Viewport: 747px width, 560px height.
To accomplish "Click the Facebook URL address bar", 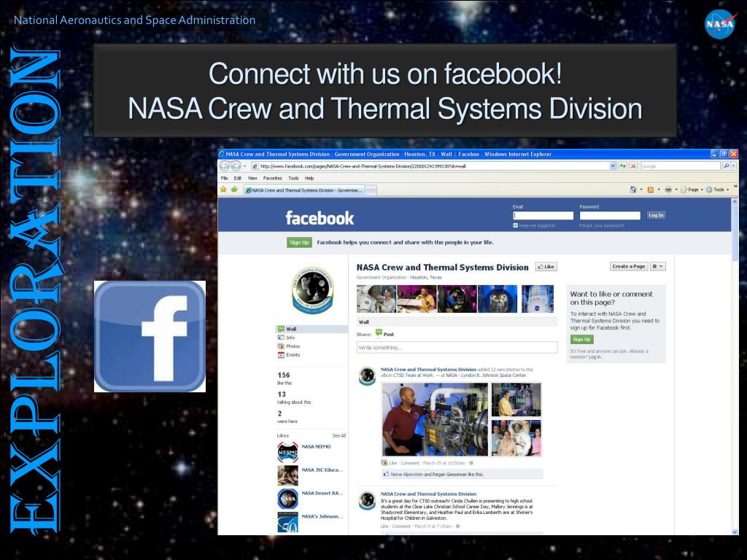I will [x=433, y=166].
